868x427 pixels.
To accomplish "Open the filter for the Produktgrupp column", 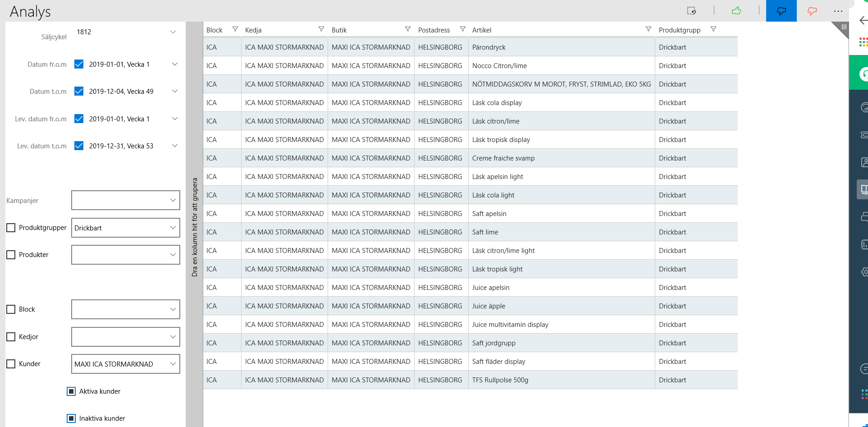I will (x=713, y=29).
